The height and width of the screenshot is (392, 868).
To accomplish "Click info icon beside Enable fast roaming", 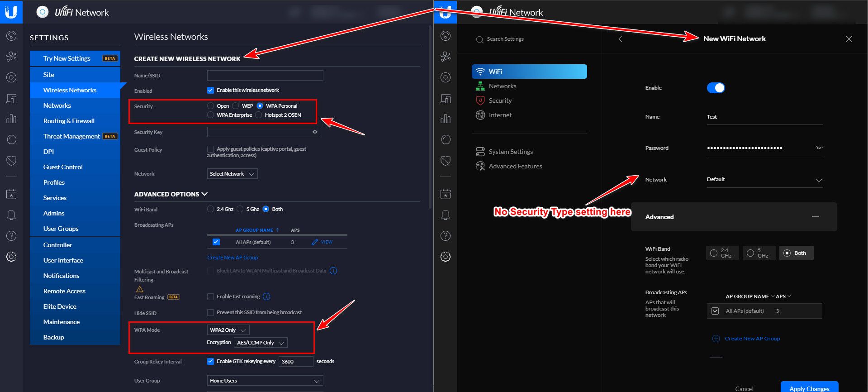I will [266, 296].
